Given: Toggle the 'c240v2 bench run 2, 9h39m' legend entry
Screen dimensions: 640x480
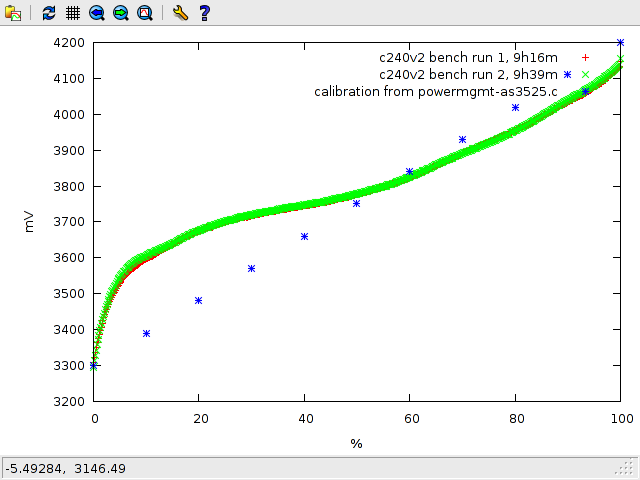Looking at the screenshot, I should pos(468,74).
